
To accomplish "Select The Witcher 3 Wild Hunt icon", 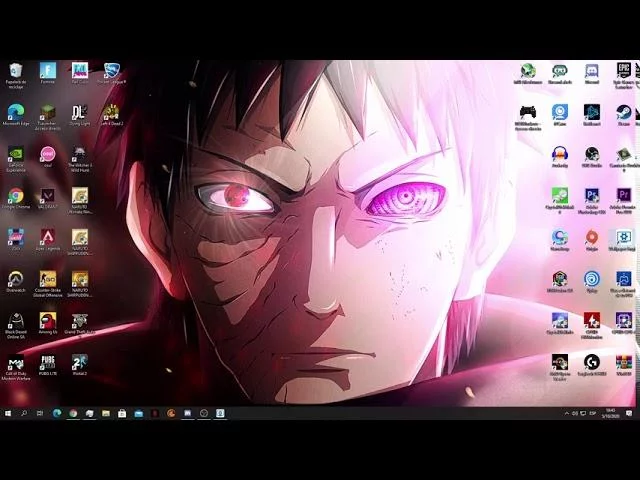I will coord(80,159).
